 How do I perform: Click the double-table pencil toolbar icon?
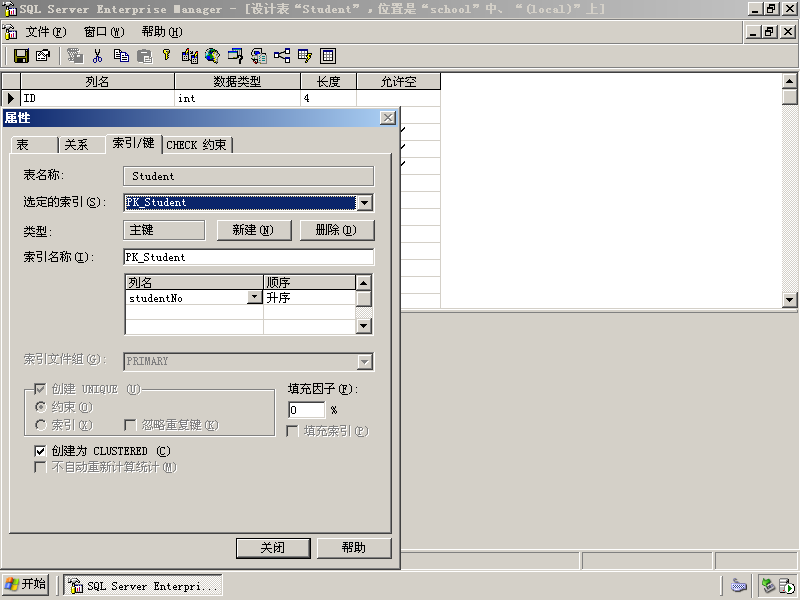(x=189, y=56)
